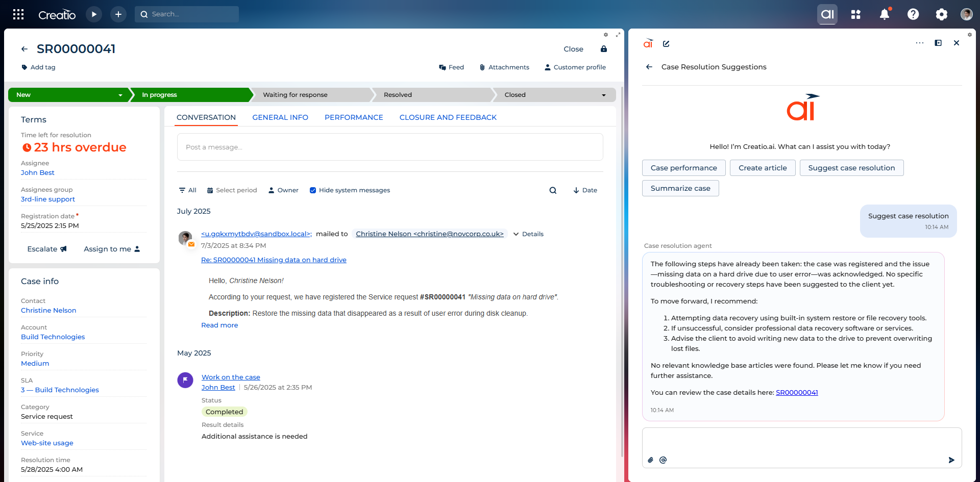Click the run process play button
980x482 pixels.
click(x=94, y=14)
